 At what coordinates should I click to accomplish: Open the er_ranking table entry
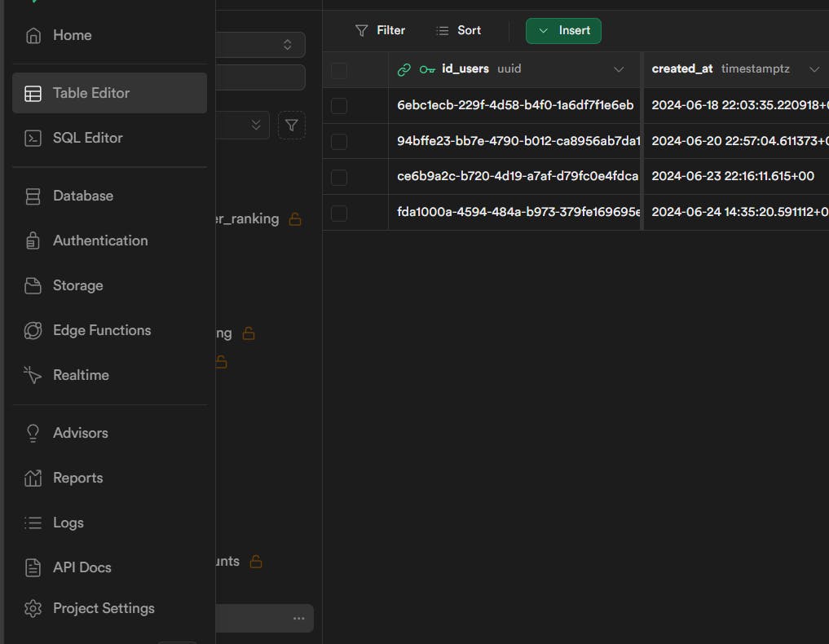247,219
